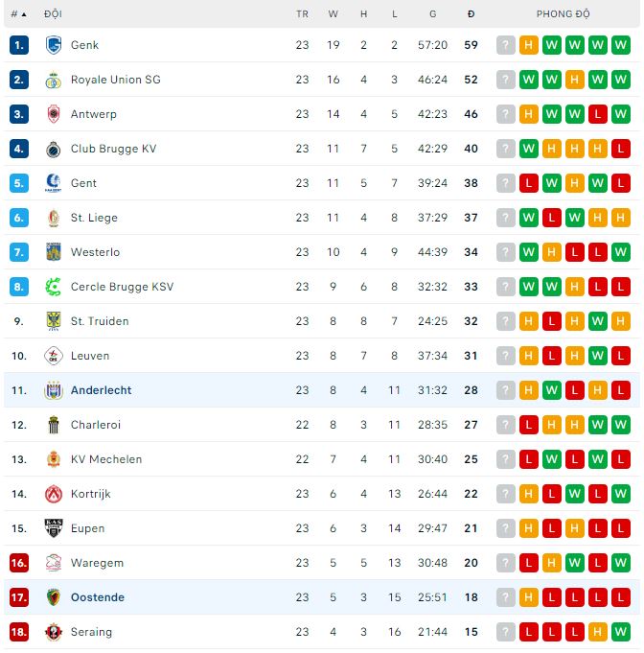This screenshot has width=644, height=653.
Task: Sort standings by the W wins header
Action: (x=333, y=14)
